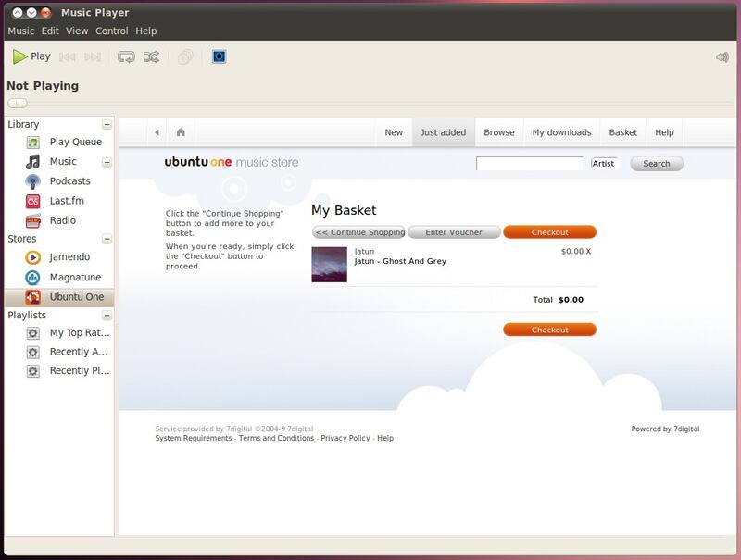Viewport: 741px width, 560px height.
Task: Click the volume speaker icon
Action: 722,57
